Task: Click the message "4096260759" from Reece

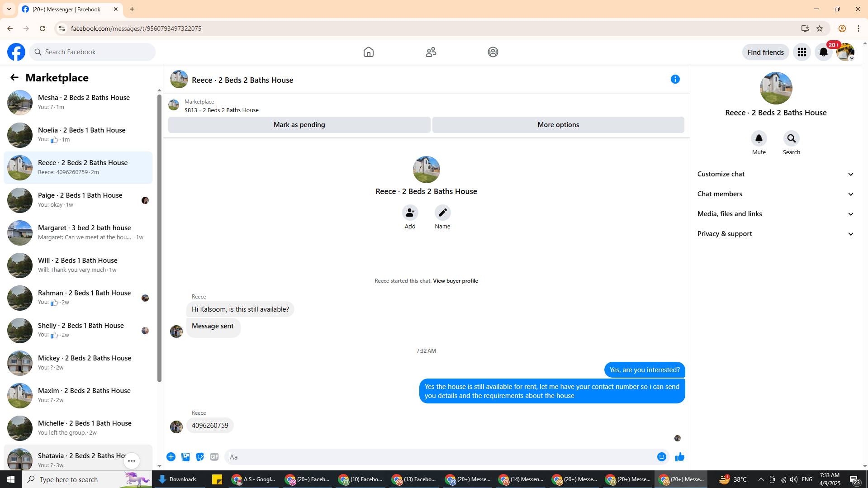Action: 210,426
